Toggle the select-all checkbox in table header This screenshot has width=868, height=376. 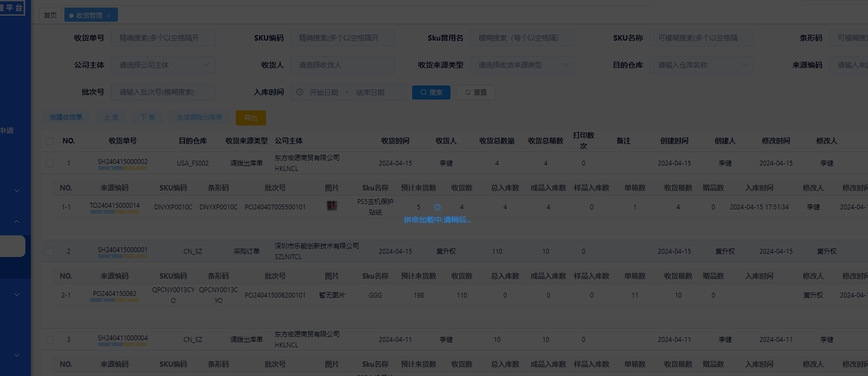pyautogui.click(x=50, y=141)
